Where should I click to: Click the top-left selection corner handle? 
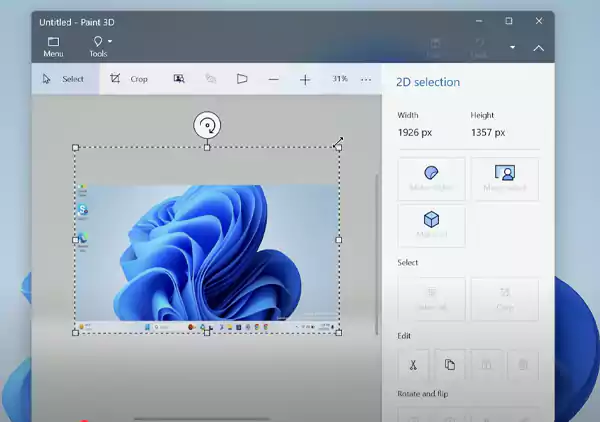click(x=75, y=147)
